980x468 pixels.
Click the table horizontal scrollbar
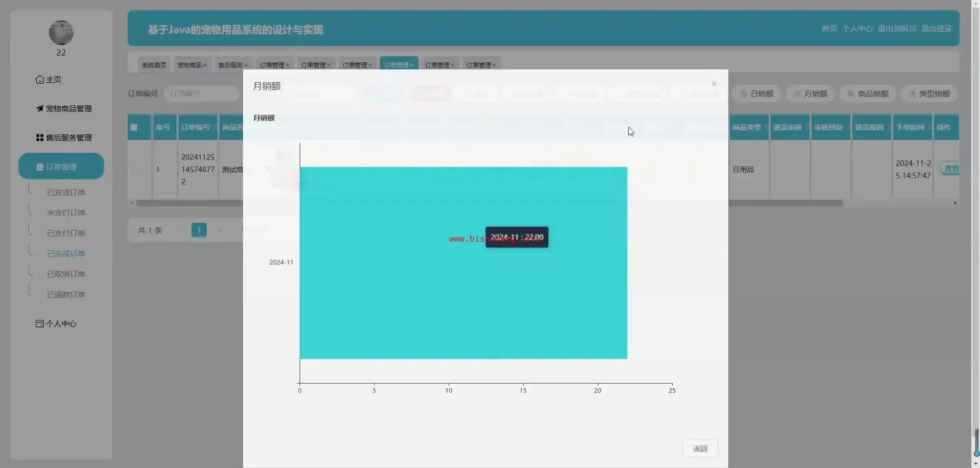click(489, 203)
